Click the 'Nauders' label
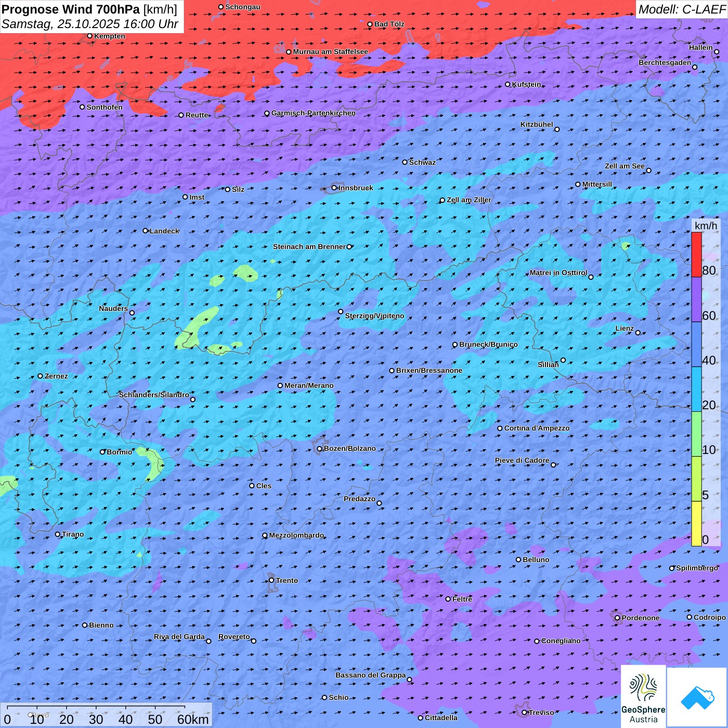 tap(113, 308)
